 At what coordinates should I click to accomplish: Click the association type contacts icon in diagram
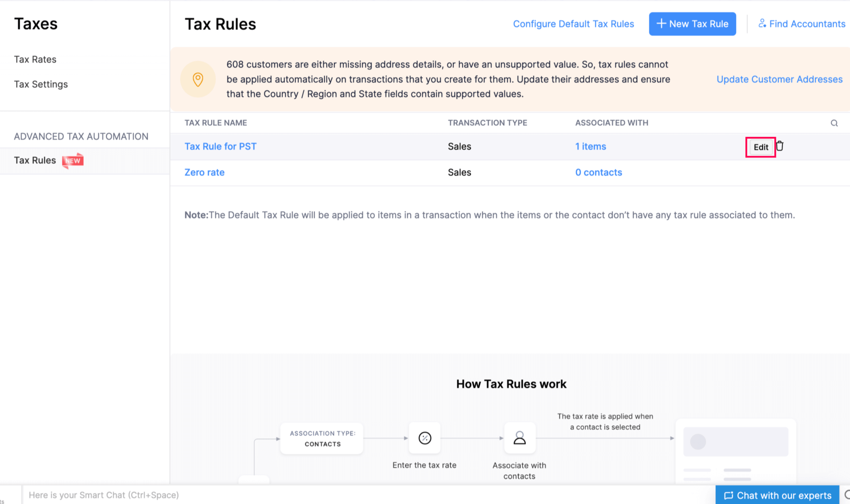323,439
